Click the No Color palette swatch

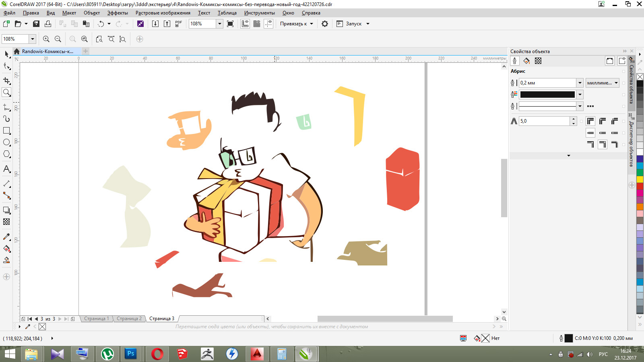[x=640, y=76]
